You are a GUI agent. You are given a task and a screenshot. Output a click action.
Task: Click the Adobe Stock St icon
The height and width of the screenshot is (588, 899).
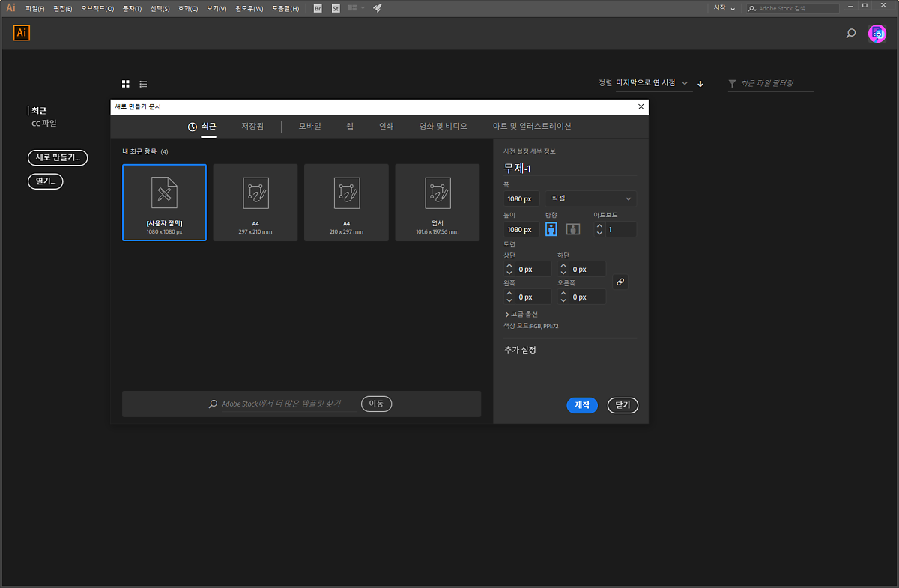(x=336, y=8)
